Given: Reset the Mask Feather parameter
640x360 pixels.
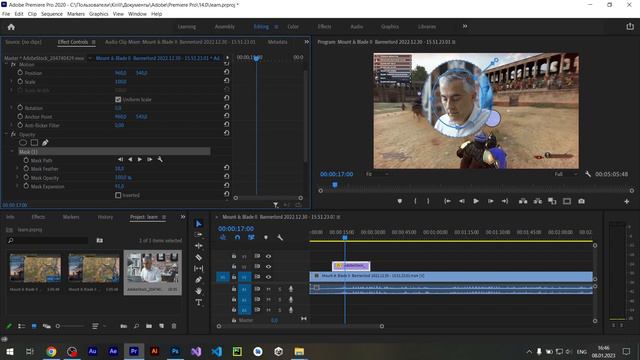Looking at the screenshot, I should point(227,168).
